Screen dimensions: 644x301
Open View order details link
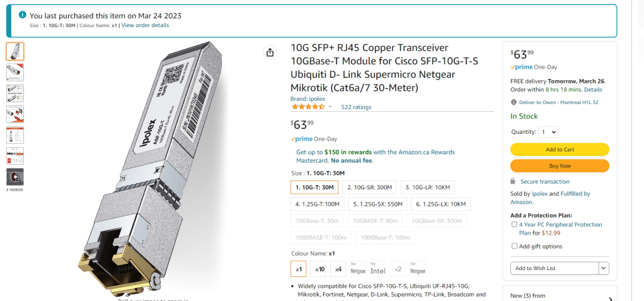tap(145, 25)
